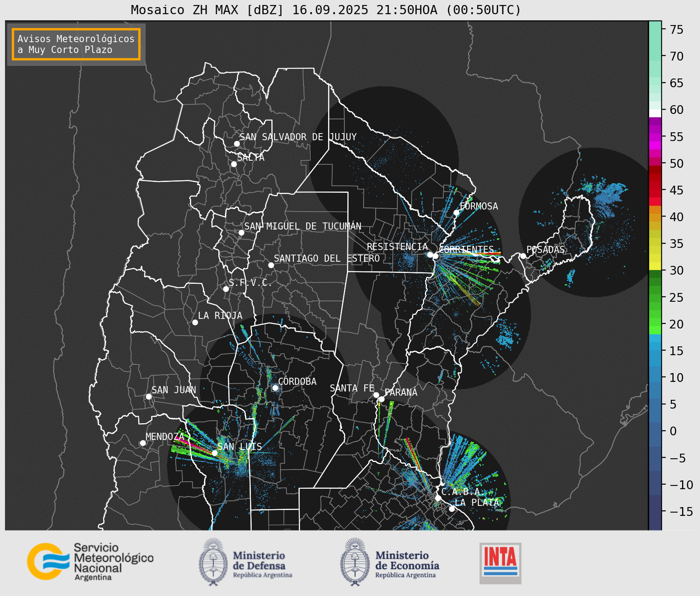The width and height of the screenshot is (700, 596).
Task: Click the SANTIAGO DEL ESTERO label
Action: coord(327,258)
